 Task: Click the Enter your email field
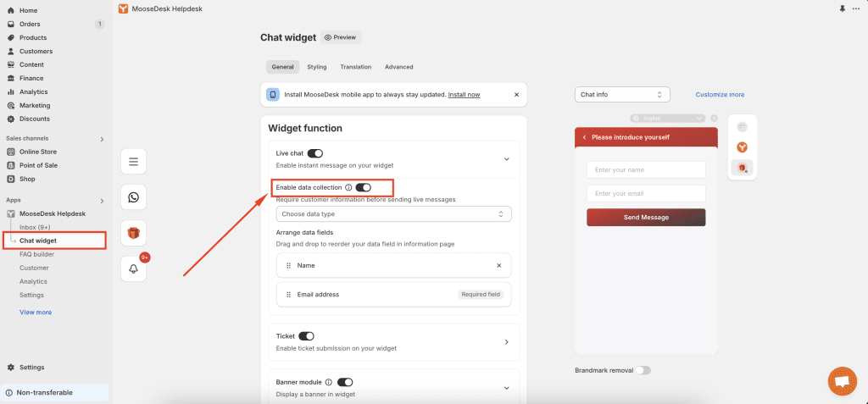coord(646,194)
